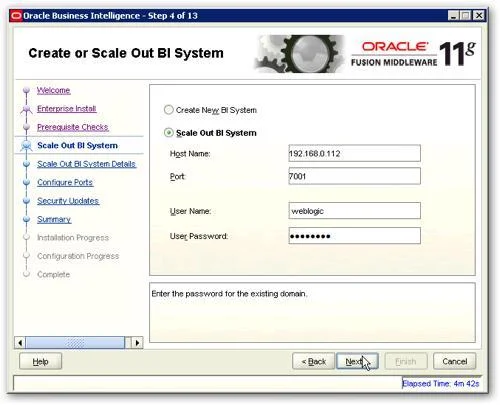Click the Host Name input field

[354, 153]
